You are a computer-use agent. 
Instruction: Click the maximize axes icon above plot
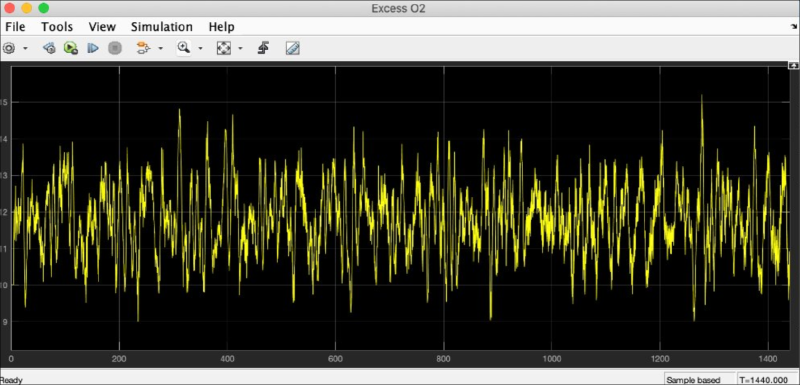click(793, 65)
